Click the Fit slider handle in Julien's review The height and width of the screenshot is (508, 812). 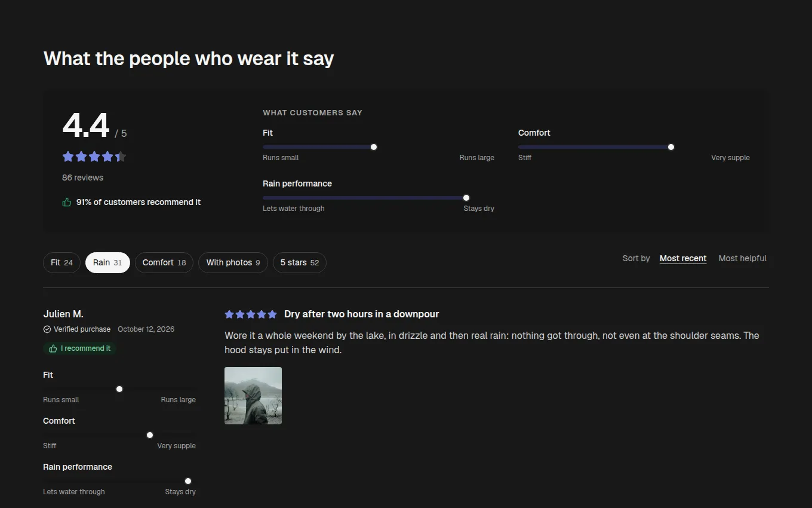point(119,389)
